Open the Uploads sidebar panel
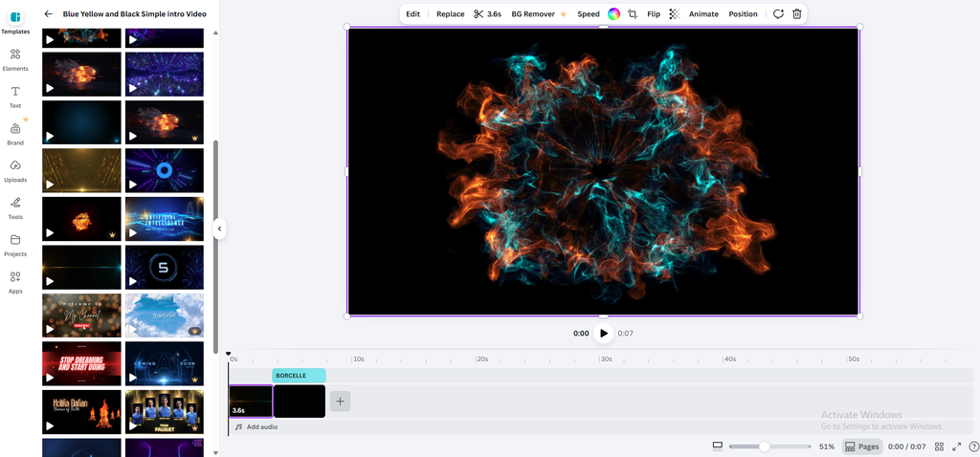The width and height of the screenshot is (980, 457). 15,171
